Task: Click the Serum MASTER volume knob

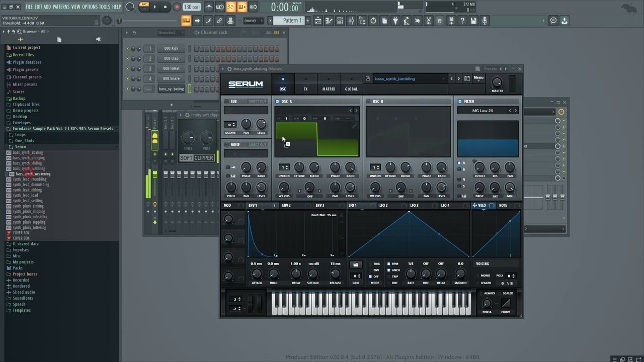Action: [497, 82]
